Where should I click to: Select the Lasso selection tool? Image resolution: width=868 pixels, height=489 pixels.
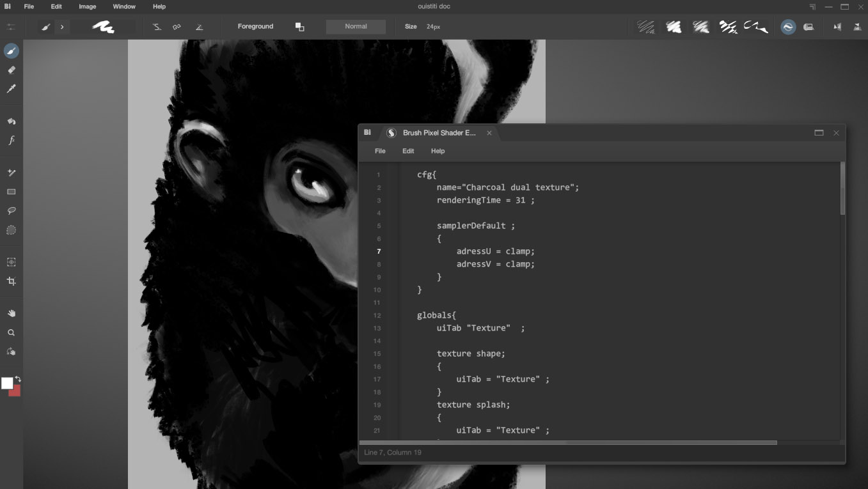(x=12, y=211)
